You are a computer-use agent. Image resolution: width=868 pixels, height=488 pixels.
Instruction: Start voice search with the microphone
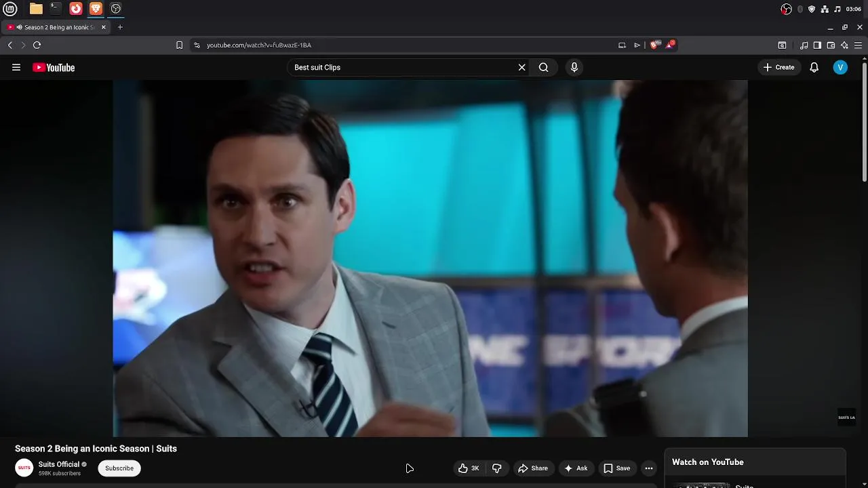pyautogui.click(x=574, y=67)
